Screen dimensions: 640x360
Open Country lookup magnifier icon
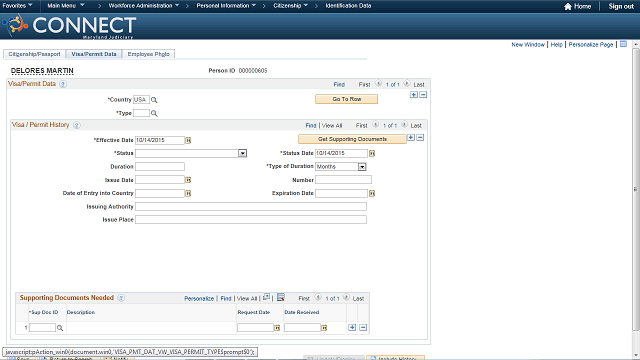(154, 100)
